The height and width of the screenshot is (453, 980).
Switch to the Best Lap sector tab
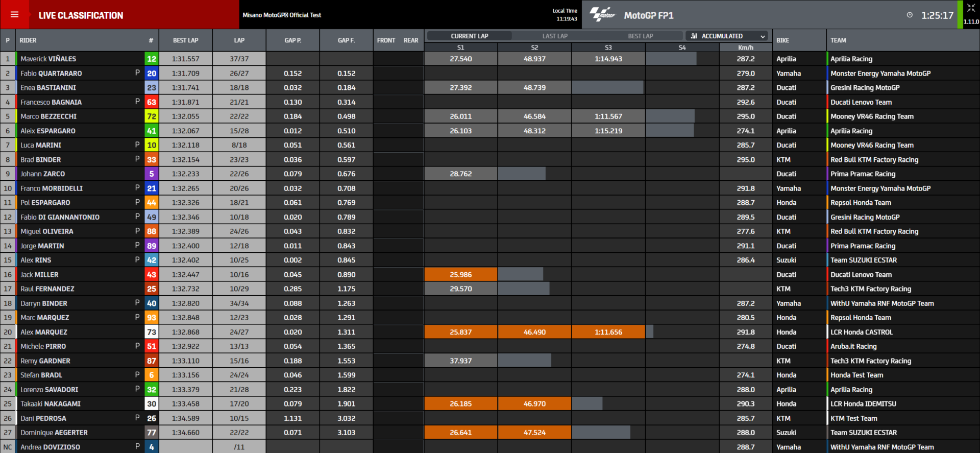click(640, 36)
